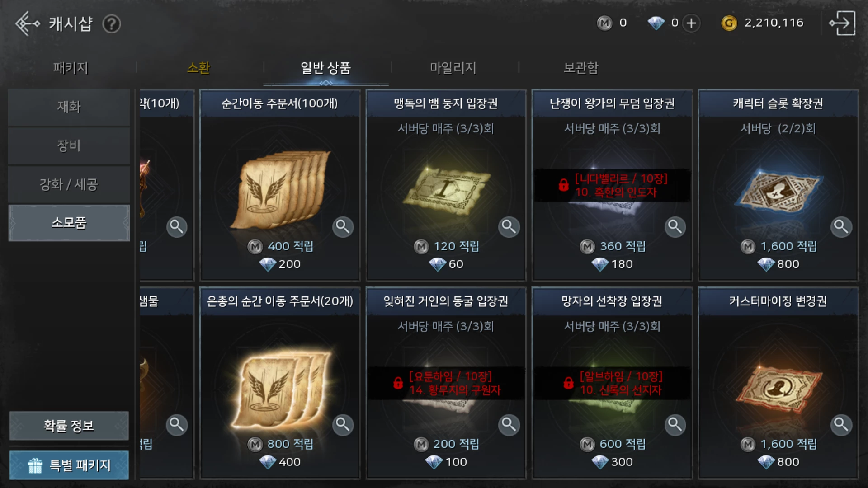
Task: Click the plus icon to add diamonds
Action: point(691,23)
